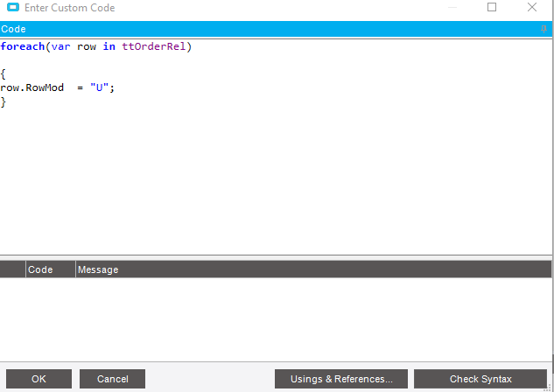Image resolution: width=554 pixels, height=392 pixels.
Task: Click the ttOrderRel identifier in code
Action: [x=154, y=46]
